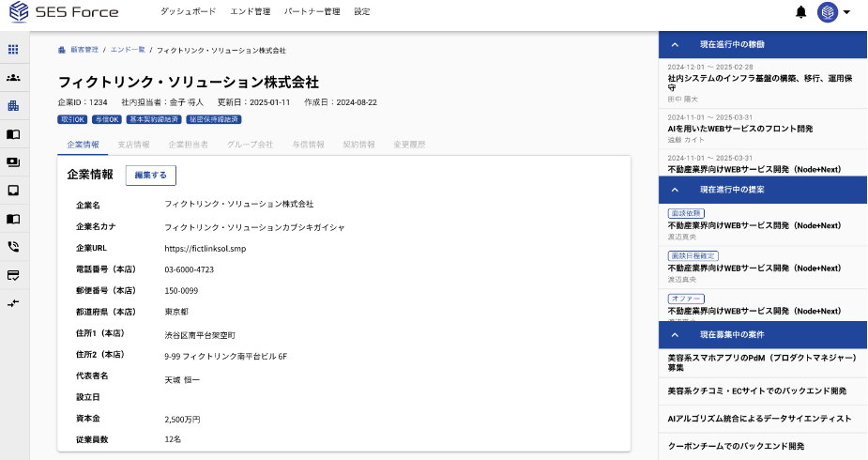Switch to the 与信情報 tab
The height and width of the screenshot is (460, 868).
point(309,145)
